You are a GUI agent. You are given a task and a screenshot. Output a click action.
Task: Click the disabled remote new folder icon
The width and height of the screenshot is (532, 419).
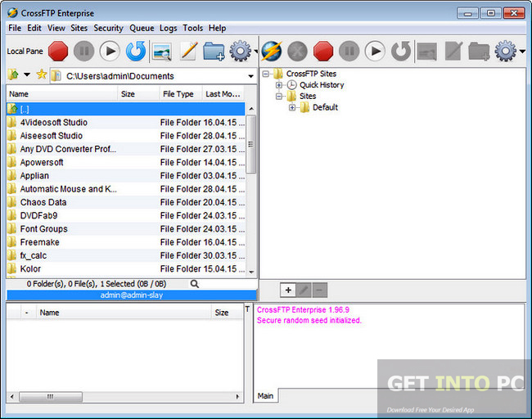tap(479, 52)
